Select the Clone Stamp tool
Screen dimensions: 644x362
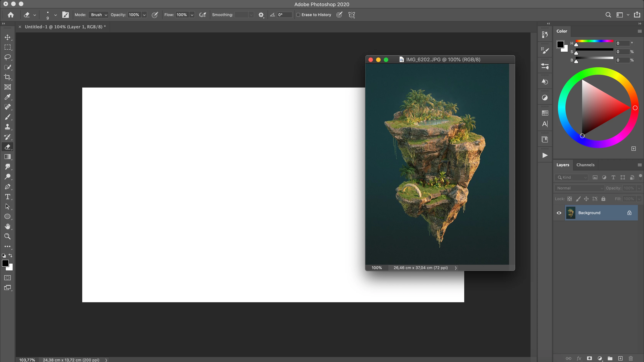pyautogui.click(x=7, y=127)
